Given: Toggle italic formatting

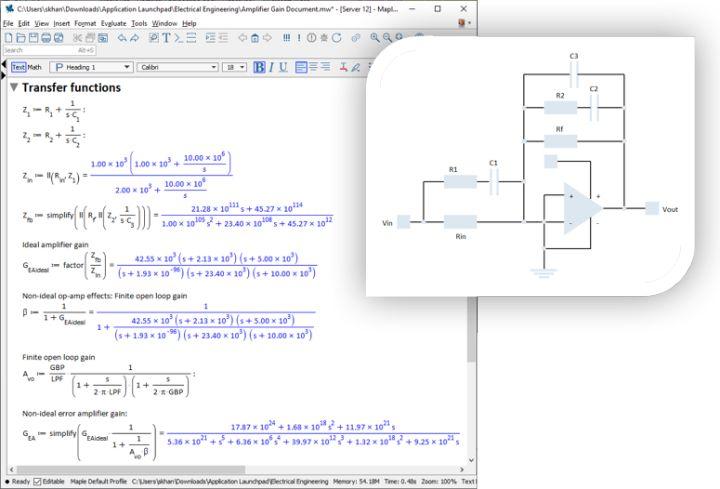Looking at the screenshot, I should [x=271, y=67].
